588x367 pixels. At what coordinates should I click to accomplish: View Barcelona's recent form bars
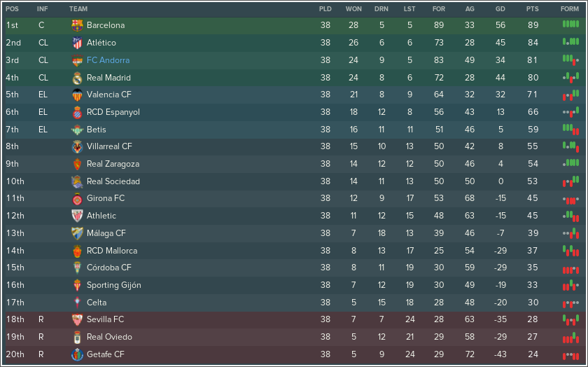[570, 25]
